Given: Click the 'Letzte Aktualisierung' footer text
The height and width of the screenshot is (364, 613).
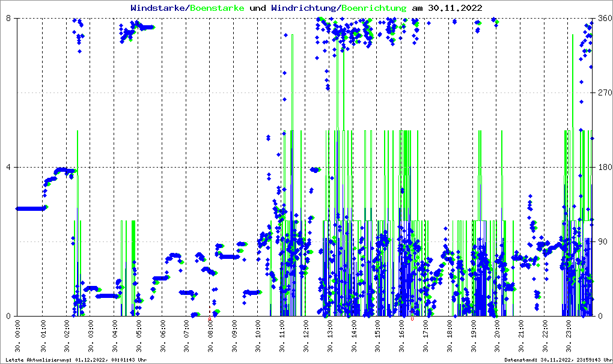Looking at the screenshot, I should [x=75, y=360].
